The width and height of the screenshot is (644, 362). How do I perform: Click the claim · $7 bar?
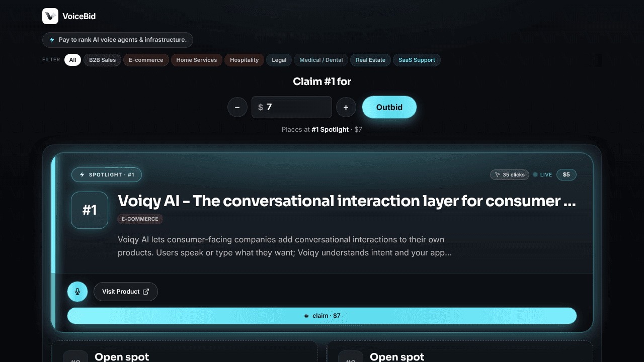click(x=322, y=316)
